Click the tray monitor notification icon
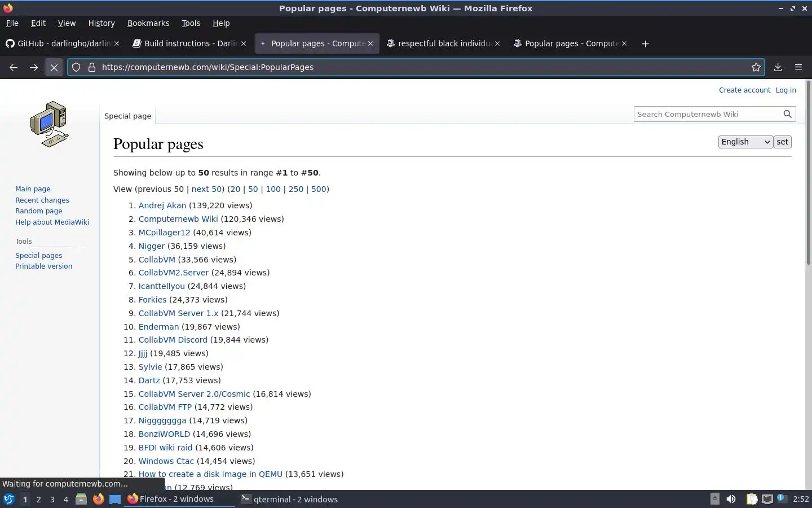The height and width of the screenshot is (508, 812). 767,499
